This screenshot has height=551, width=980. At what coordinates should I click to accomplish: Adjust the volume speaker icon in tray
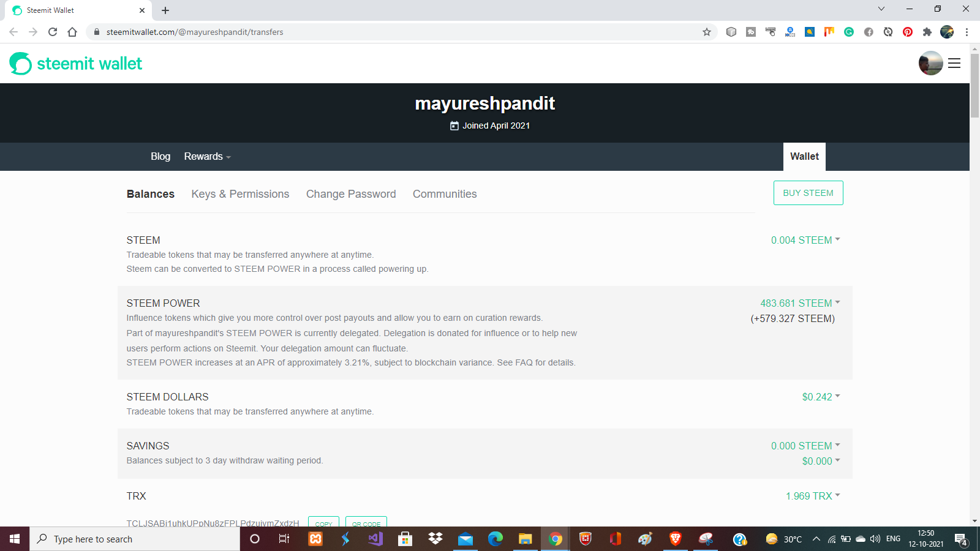875,539
